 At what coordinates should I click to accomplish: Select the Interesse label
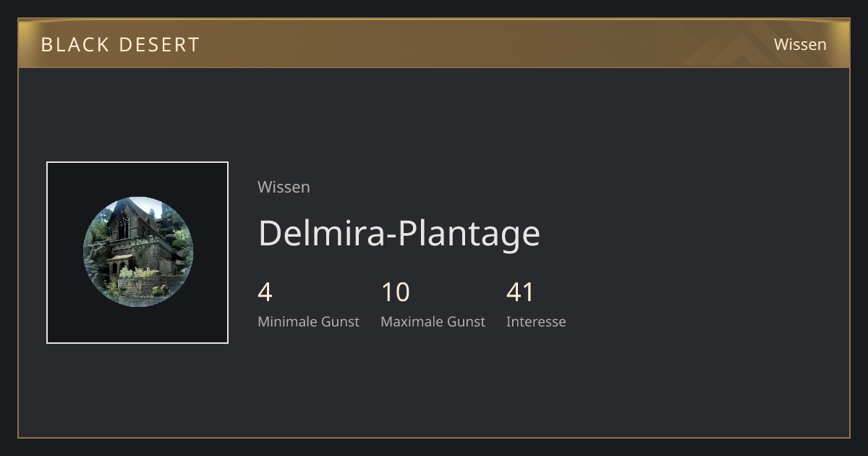coord(536,321)
